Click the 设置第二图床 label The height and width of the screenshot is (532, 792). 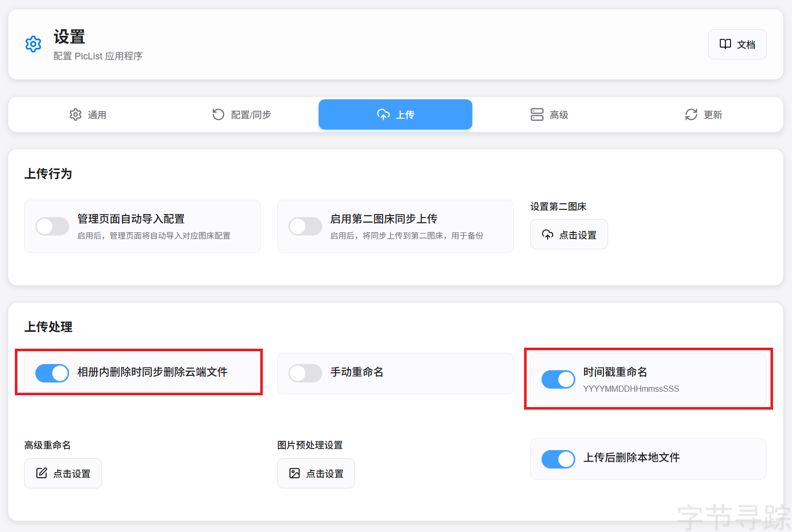tap(558, 207)
